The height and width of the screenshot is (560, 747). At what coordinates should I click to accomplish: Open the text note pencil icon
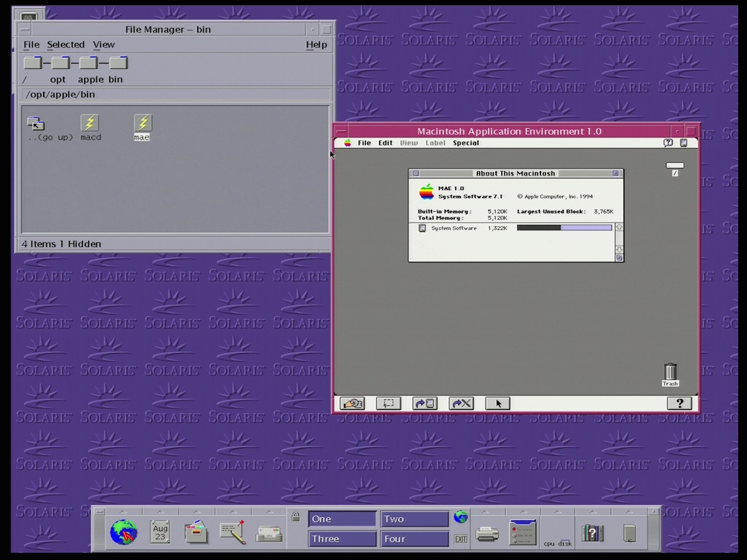[x=232, y=532]
